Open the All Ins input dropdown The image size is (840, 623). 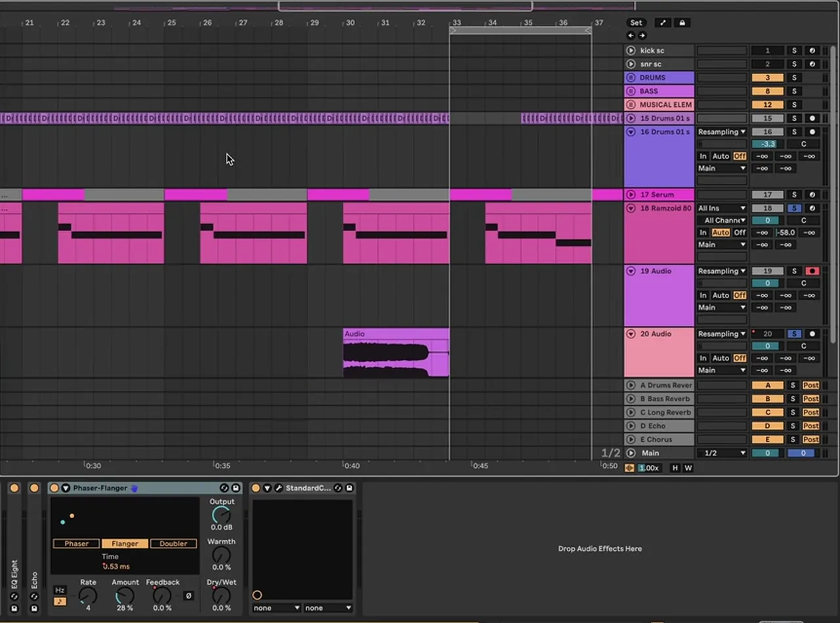[722, 209]
